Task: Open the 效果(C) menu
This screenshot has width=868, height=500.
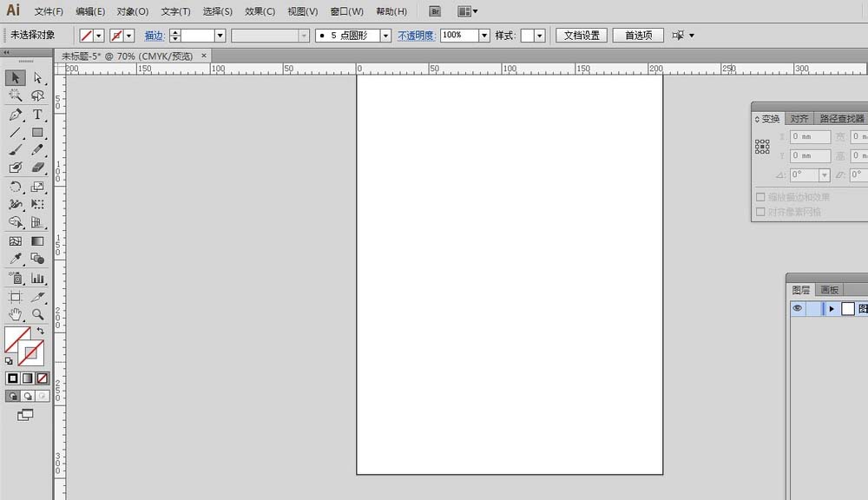Action: pyautogui.click(x=260, y=11)
